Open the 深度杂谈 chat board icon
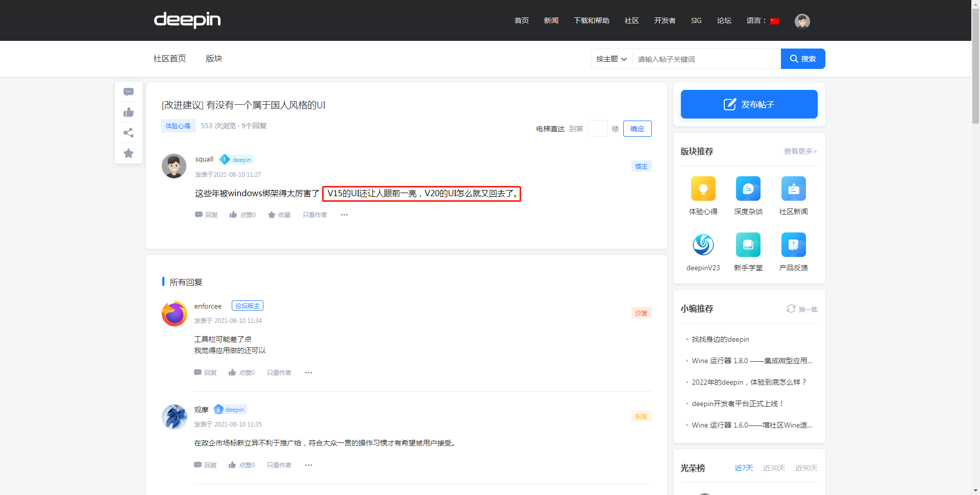The width and height of the screenshot is (980, 495). (748, 188)
